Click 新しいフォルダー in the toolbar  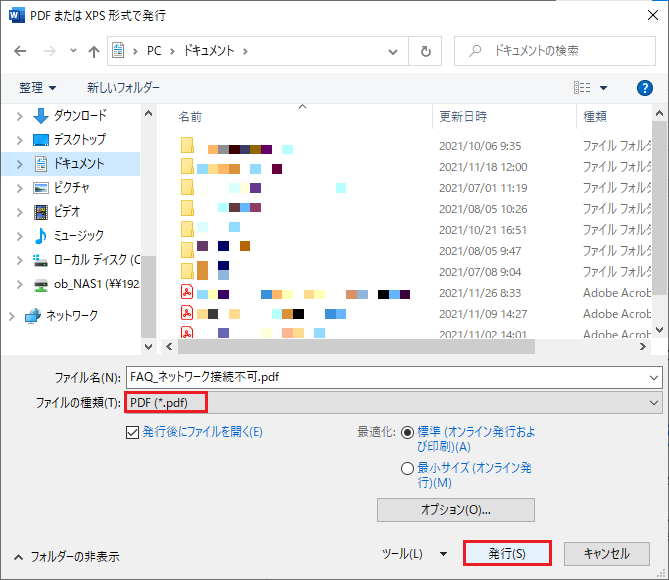coord(121,88)
